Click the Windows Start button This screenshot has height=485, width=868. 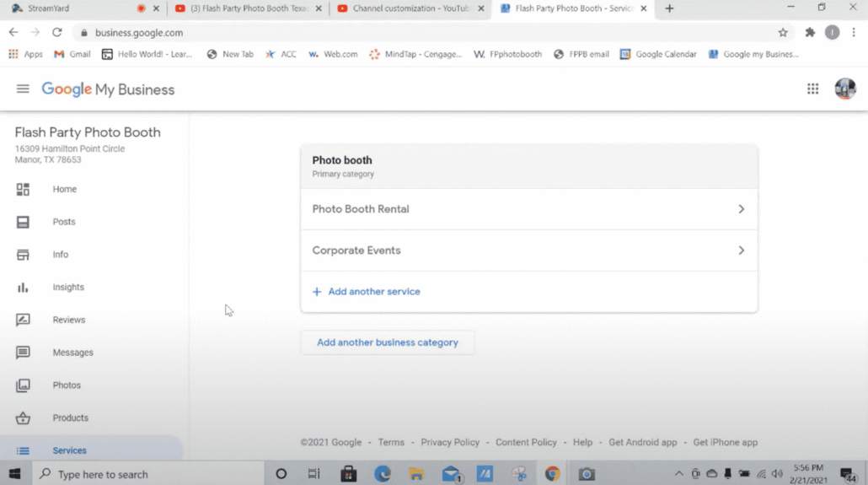point(15,474)
